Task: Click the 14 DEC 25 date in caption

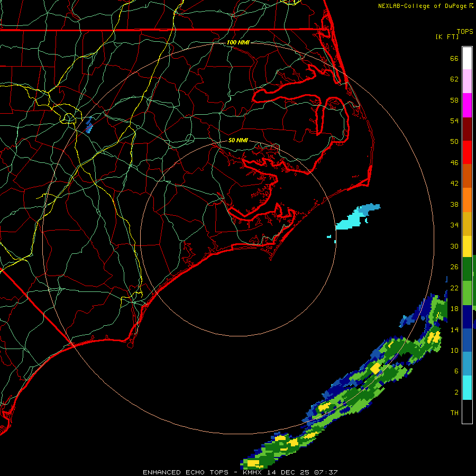Action: pyautogui.click(x=288, y=472)
